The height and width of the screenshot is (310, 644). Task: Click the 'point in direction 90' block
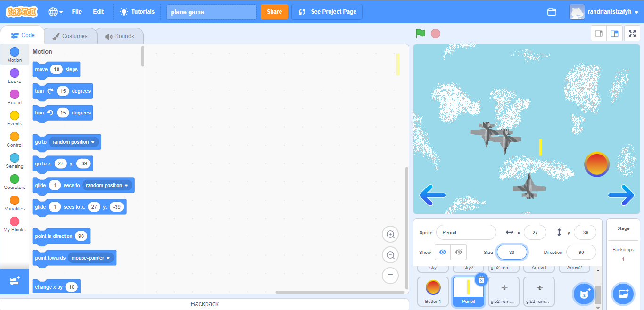coord(61,237)
